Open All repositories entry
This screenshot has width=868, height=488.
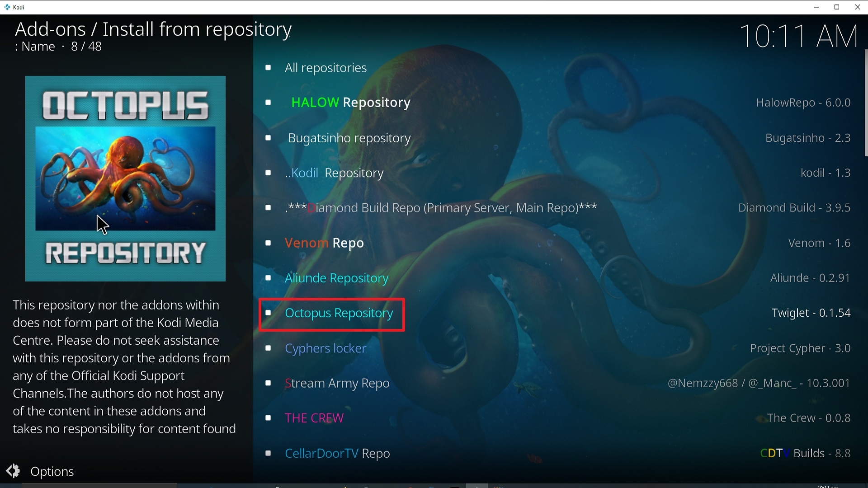(x=325, y=68)
